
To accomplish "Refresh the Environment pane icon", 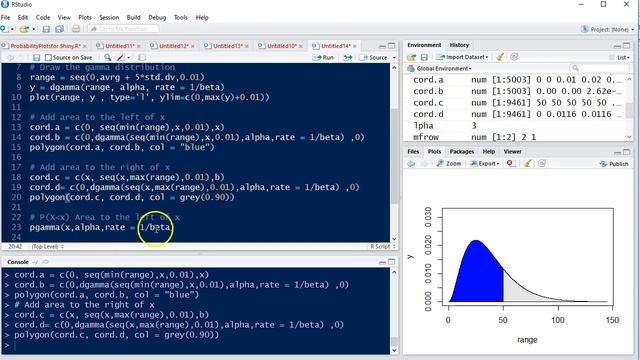I will pyautogui.click(x=514, y=57).
